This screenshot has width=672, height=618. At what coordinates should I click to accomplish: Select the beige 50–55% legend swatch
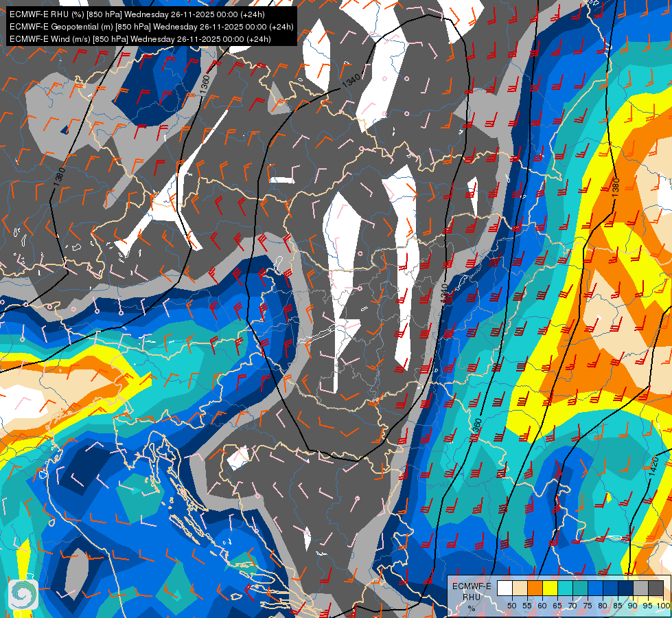click(520, 588)
